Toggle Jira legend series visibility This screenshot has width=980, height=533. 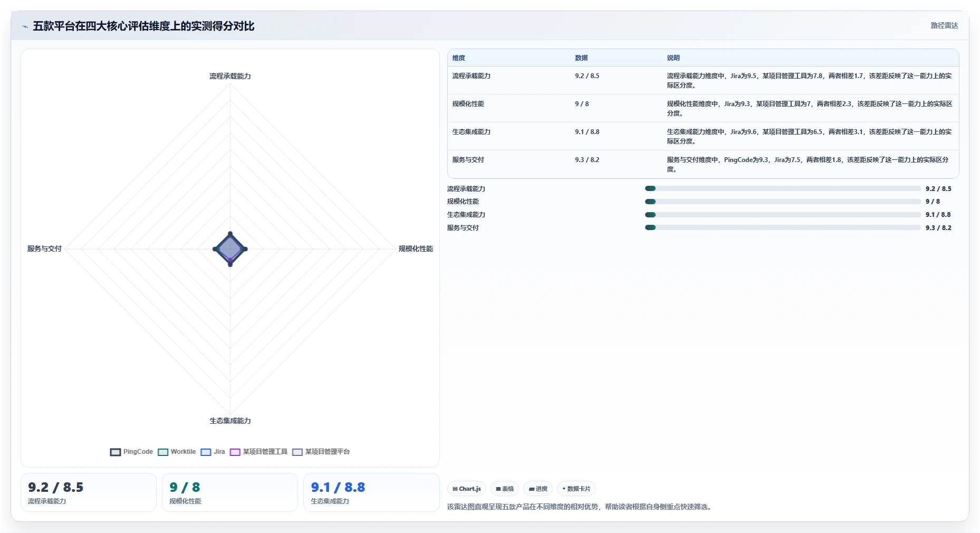coord(213,452)
